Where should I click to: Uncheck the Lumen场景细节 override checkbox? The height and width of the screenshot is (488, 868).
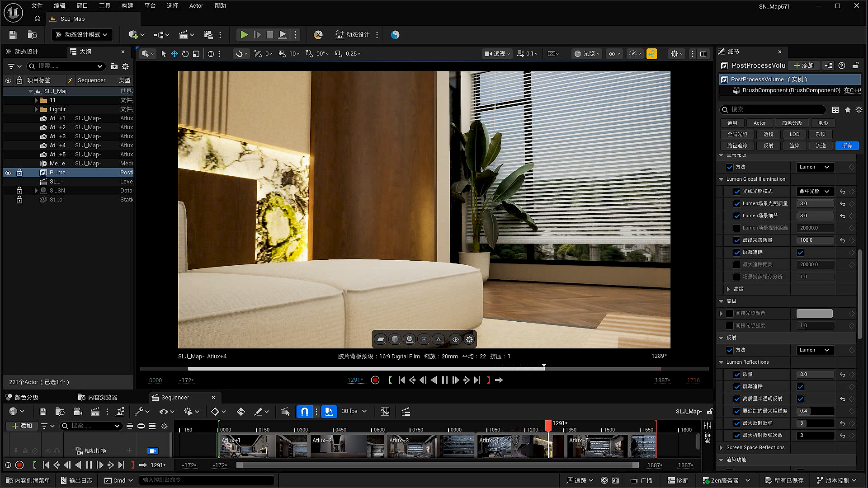pos(737,216)
